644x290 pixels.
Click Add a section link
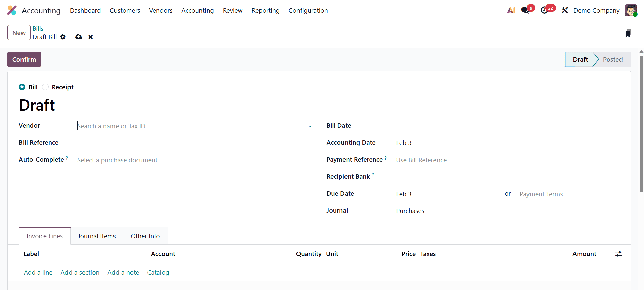coord(80,273)
